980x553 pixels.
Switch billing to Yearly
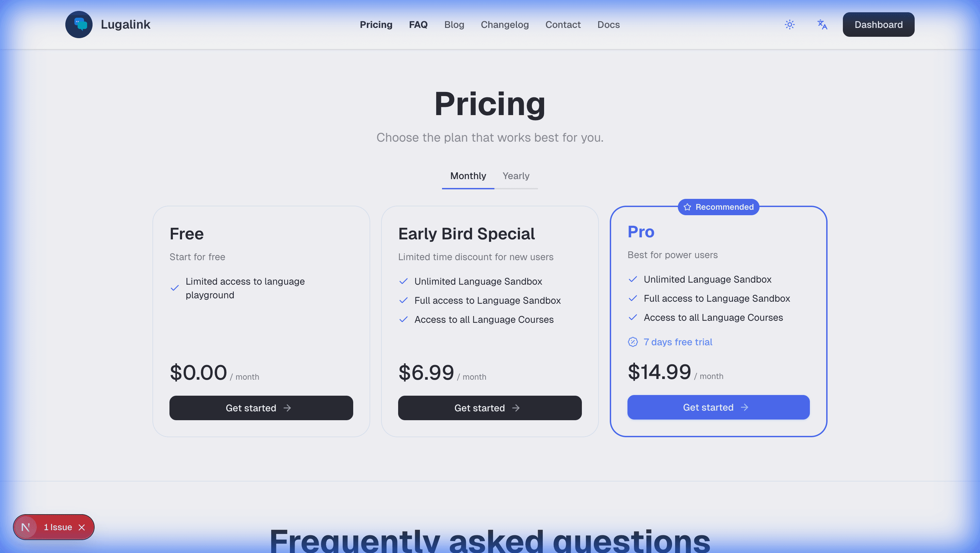tap(516, 176)
